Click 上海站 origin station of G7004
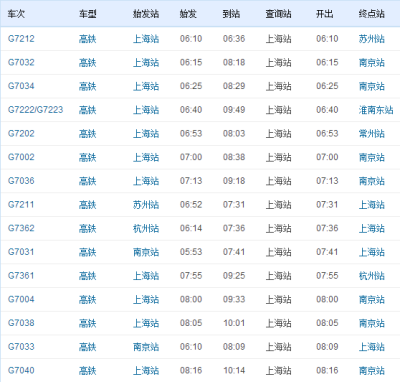This screenshot has height=382, width=400. (x=146, y=299)
